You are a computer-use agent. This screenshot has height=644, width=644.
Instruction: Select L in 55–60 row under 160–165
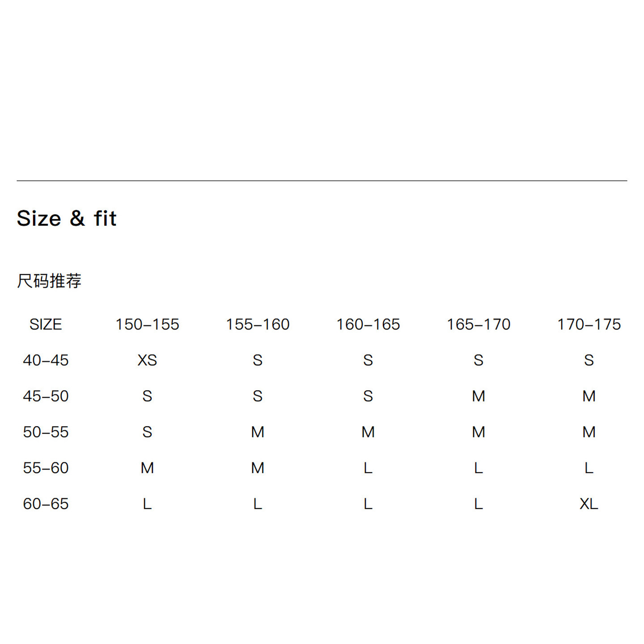368,468
